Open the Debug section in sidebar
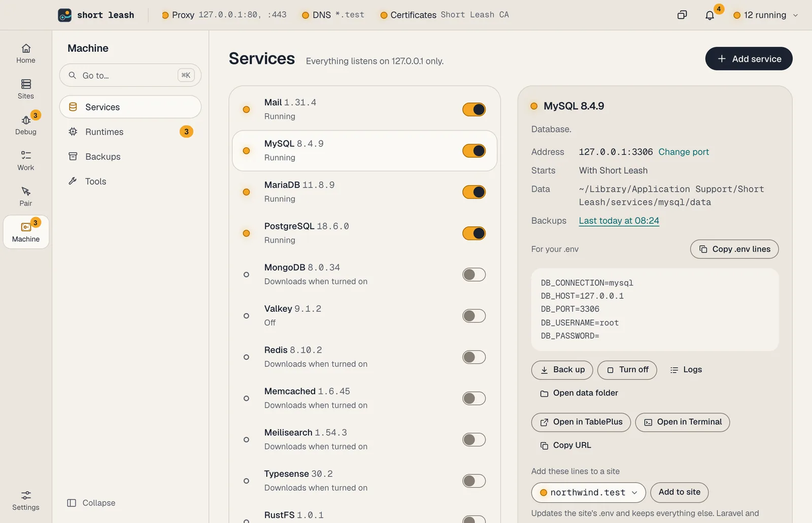The width and height of the screenshot is (812, 523). (26, 125)
